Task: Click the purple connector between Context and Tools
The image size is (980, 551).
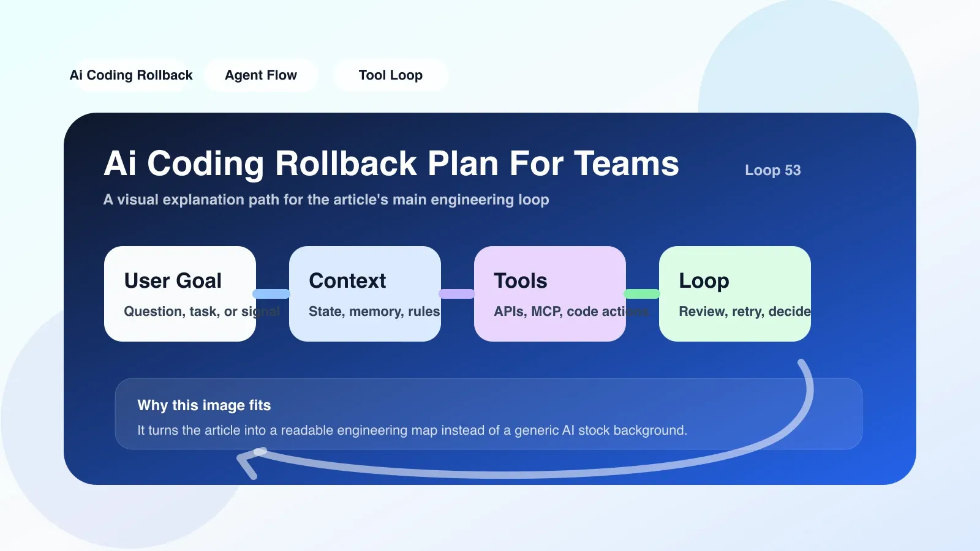Action: (457, 294)
